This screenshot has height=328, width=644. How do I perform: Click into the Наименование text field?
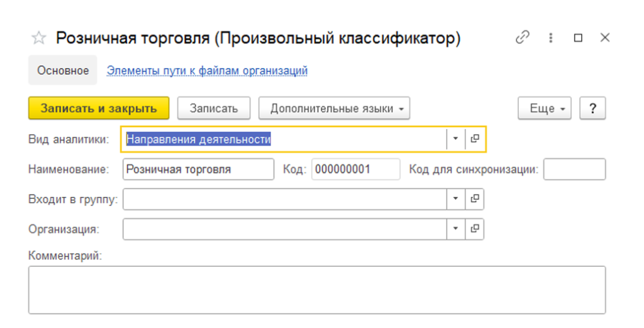198,169
